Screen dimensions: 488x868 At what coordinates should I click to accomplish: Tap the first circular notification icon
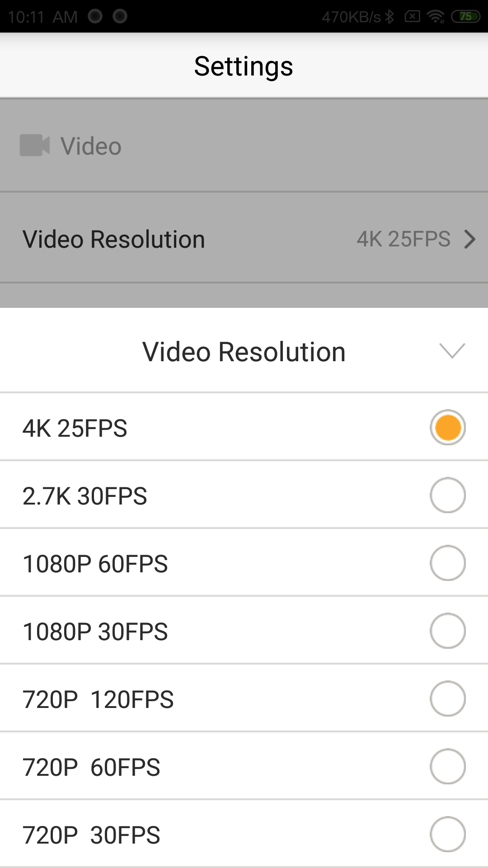(x=95, y=17)
